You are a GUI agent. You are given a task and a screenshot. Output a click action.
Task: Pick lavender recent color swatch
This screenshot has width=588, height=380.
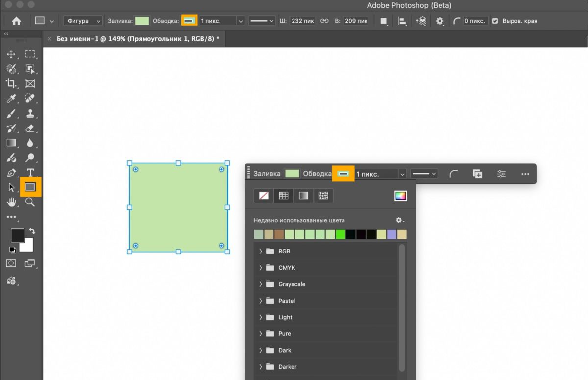[x=392, y=234]
